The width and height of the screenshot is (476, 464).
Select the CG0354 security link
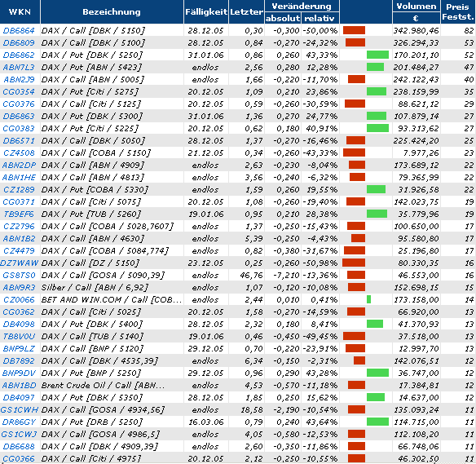(19, 91)
